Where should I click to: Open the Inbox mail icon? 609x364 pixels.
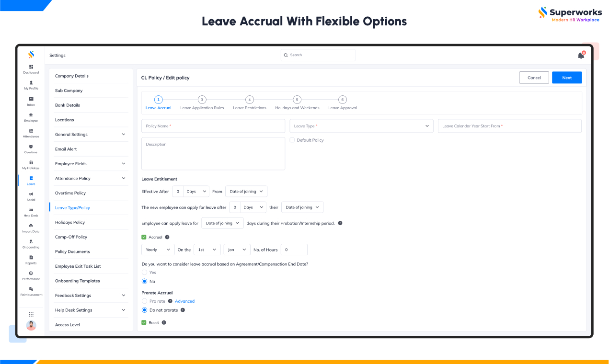tap(31, 99)
